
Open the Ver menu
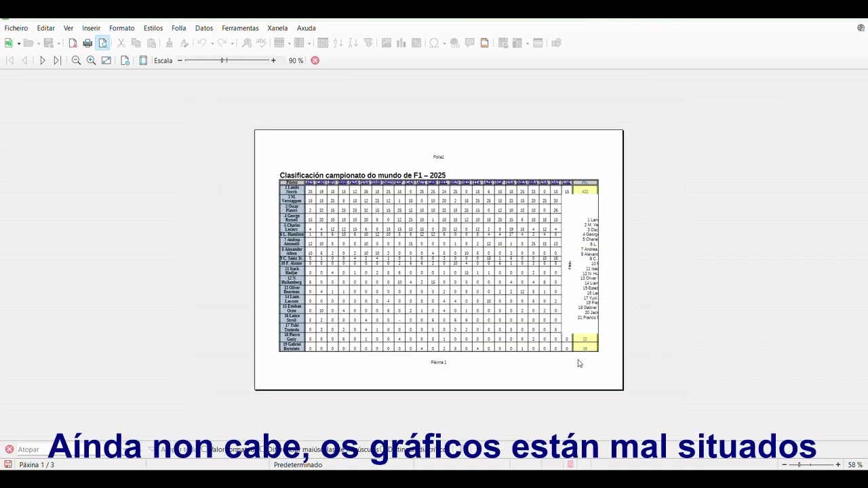pos(68,28)
